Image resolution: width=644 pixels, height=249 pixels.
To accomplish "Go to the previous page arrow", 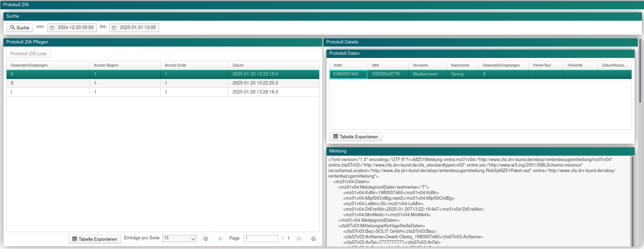I will (x=221, y=239).
